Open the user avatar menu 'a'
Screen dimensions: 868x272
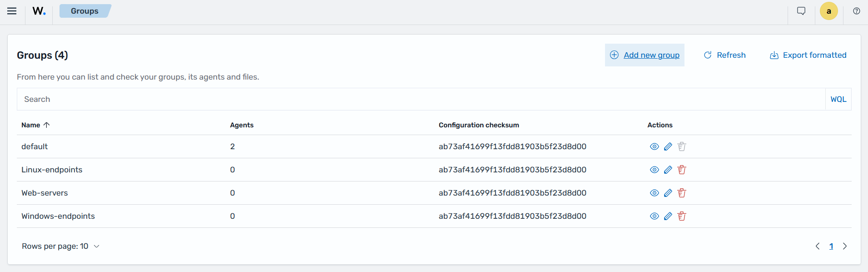pyautogui.click(x=829, y=11)
